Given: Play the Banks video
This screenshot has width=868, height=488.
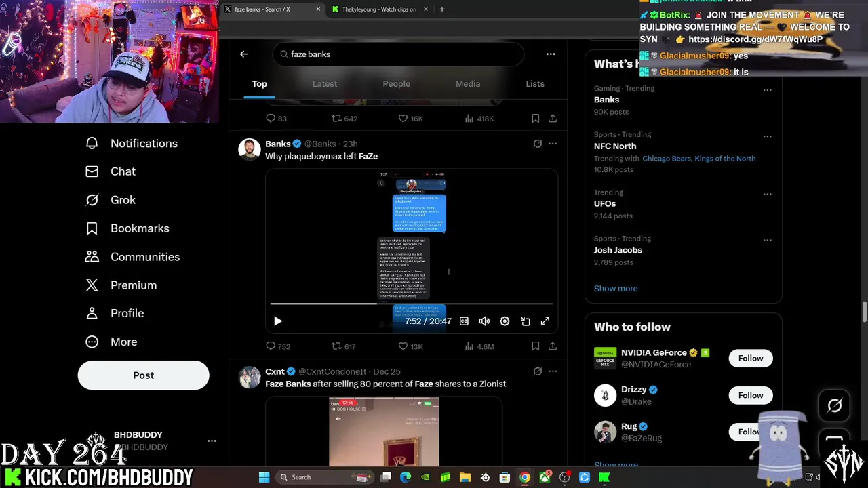Looking at the screenshot, I should 278,321.
